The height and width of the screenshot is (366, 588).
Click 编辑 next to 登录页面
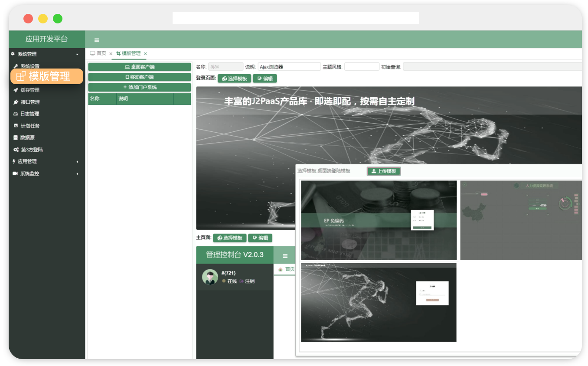pyautogui.click(x=265, y=78)
